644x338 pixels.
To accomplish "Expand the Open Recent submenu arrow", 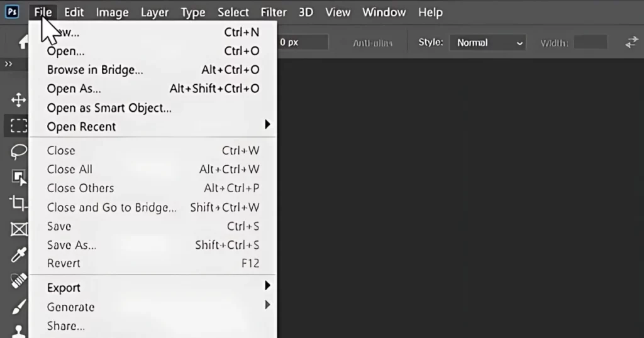I will pyautogui.click(x=267, y=124).
